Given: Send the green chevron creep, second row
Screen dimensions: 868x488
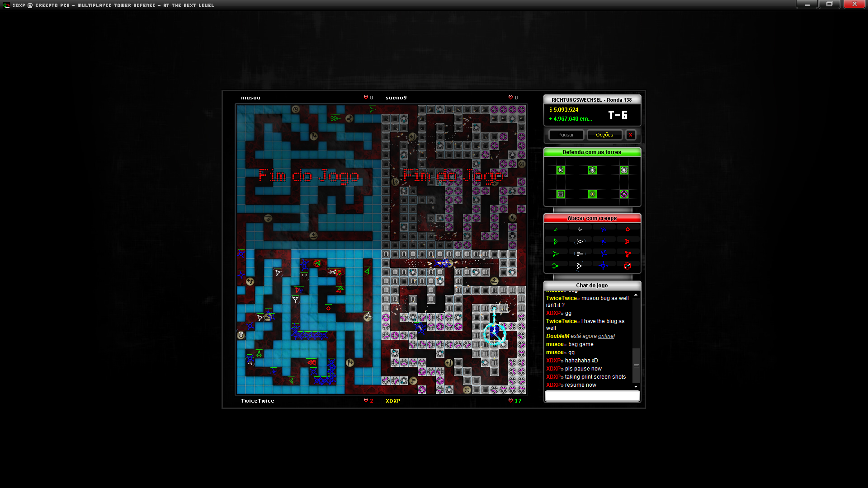Looking at the screenshot, I should click(556, 241).
